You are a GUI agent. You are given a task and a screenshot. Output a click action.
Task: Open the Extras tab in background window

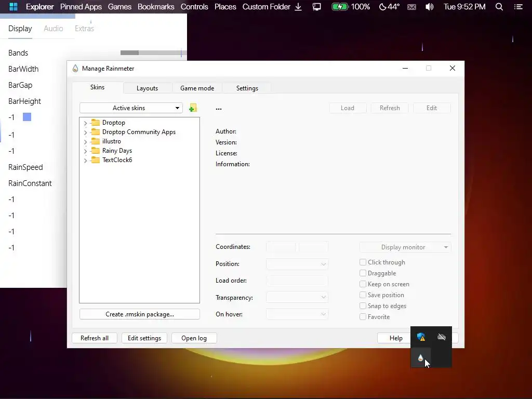tap(84, 29)
